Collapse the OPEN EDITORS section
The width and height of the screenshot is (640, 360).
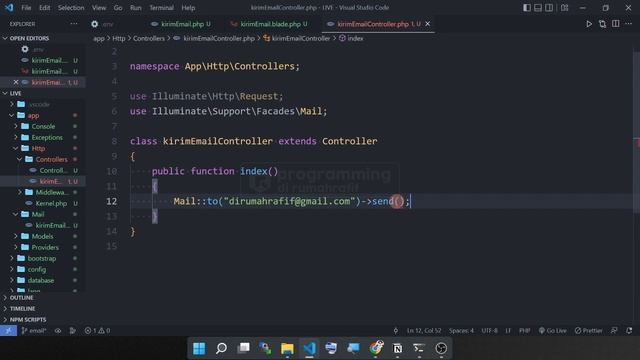click(29, 38)
